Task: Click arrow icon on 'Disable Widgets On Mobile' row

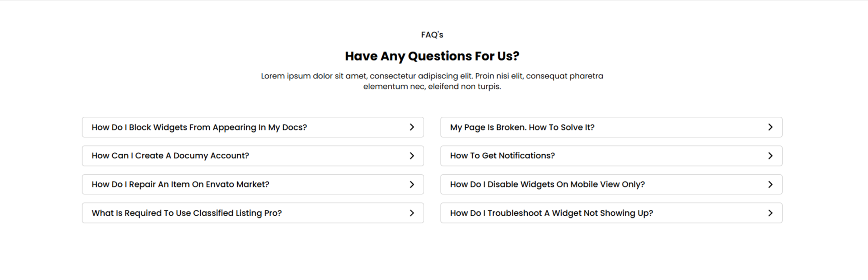Action: tap(770, 185)
